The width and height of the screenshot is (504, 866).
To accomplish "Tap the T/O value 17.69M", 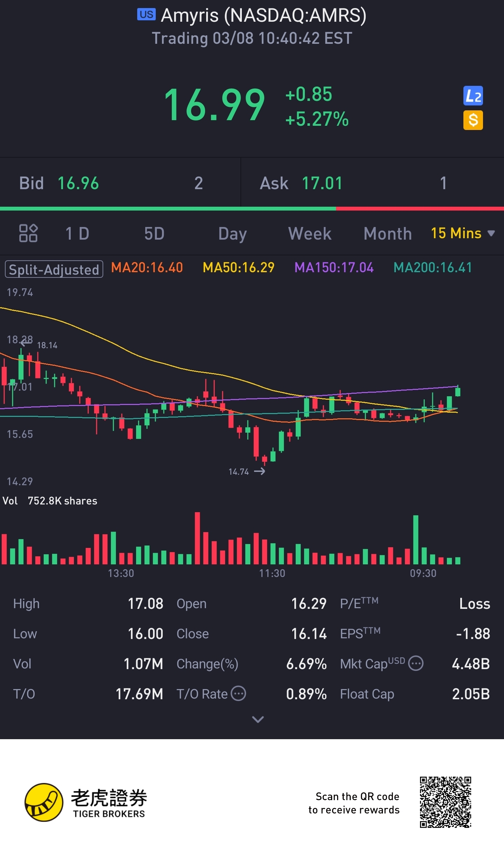I will coord(140,694).
